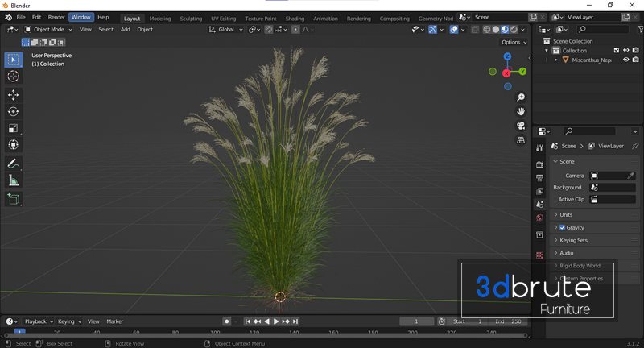
Task: Open the Playback dropdown
Action: (x=39, y=321)
